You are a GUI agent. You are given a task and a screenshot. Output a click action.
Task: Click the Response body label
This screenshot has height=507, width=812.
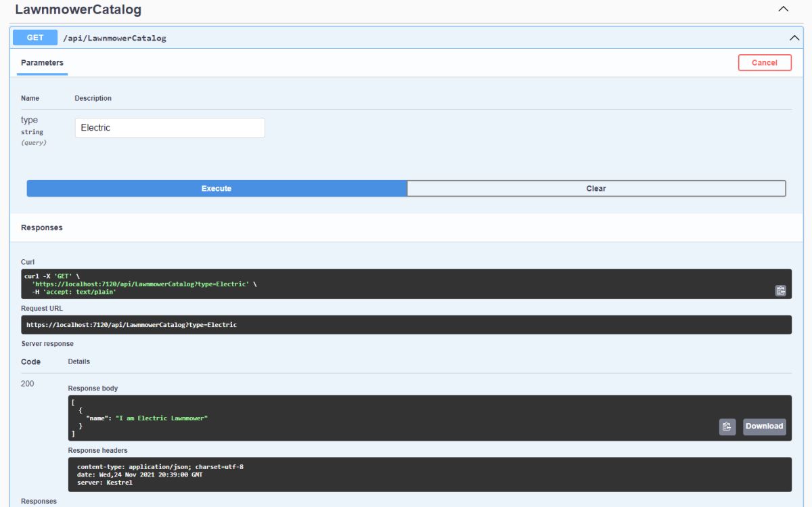93,389
